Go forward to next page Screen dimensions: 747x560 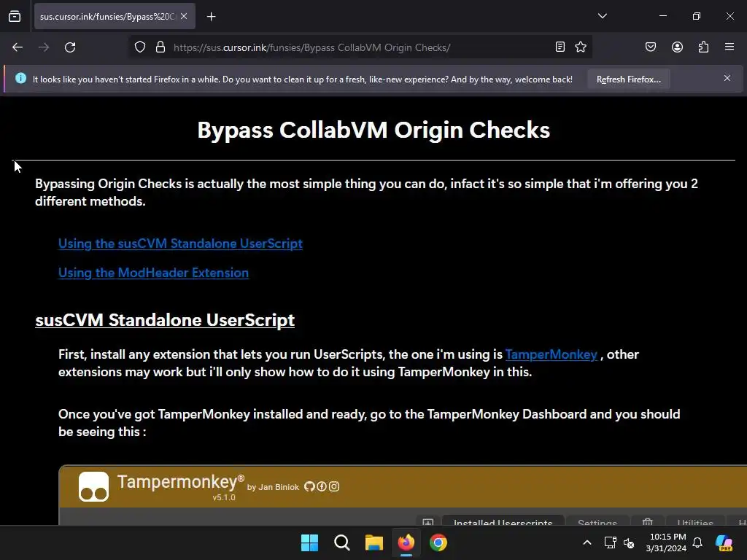click(x=44, y=47)
